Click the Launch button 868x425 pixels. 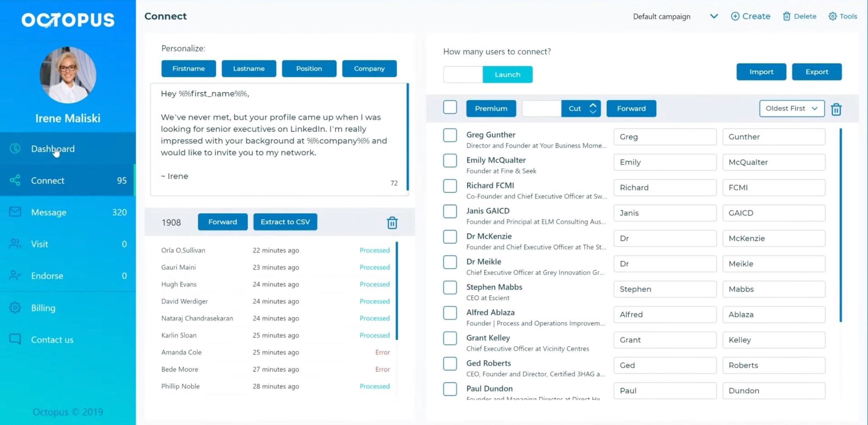click(508, 75)
